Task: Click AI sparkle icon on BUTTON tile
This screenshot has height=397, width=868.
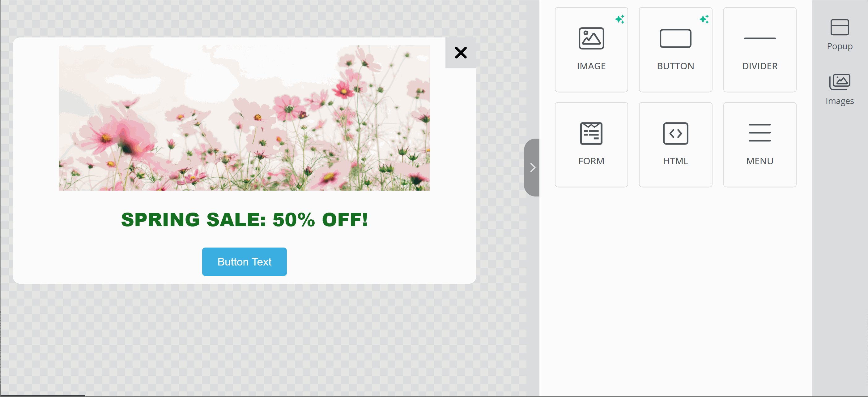Action: (x=704, y=19)
